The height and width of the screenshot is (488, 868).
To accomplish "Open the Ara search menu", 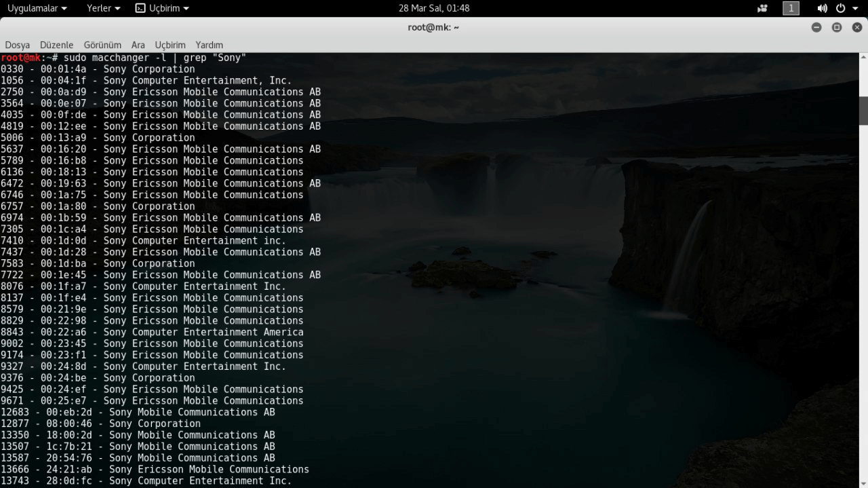I will 138,45.
